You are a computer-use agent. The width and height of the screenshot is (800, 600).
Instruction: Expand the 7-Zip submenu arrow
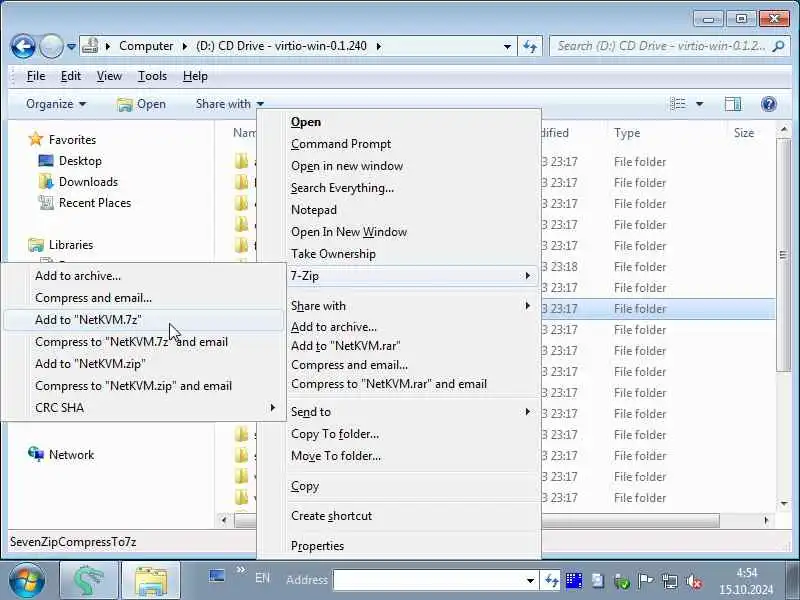point(528,276)
